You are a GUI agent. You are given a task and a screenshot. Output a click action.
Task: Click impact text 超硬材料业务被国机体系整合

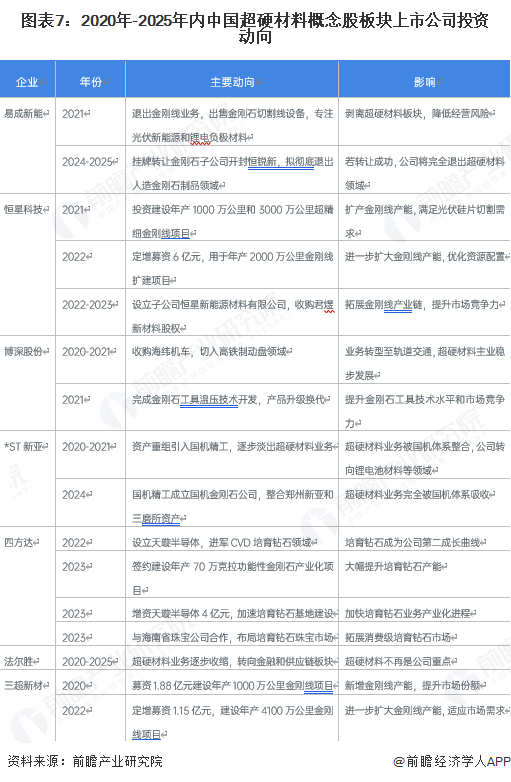point(408,447)
